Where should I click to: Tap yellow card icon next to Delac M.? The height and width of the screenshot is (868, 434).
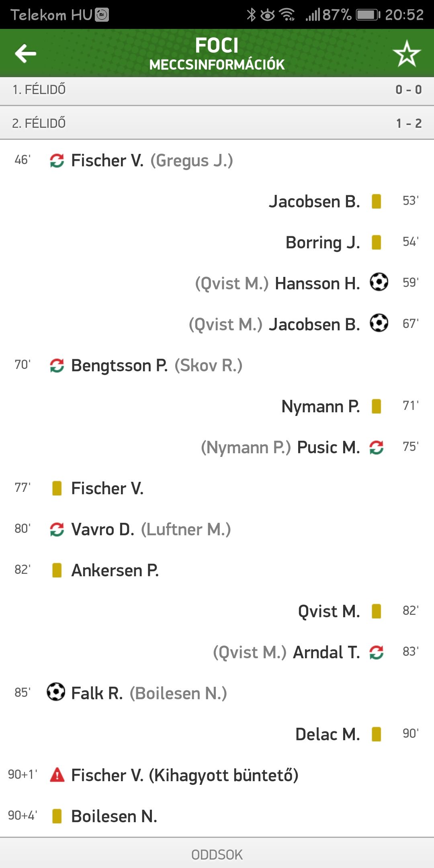pyautogui.click(x=377, y=734)
